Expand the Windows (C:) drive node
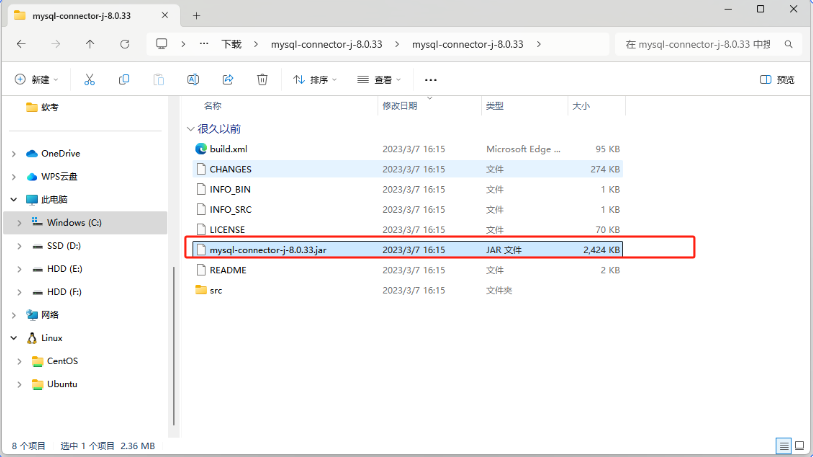813x457 pixels. tap(20, 223)
